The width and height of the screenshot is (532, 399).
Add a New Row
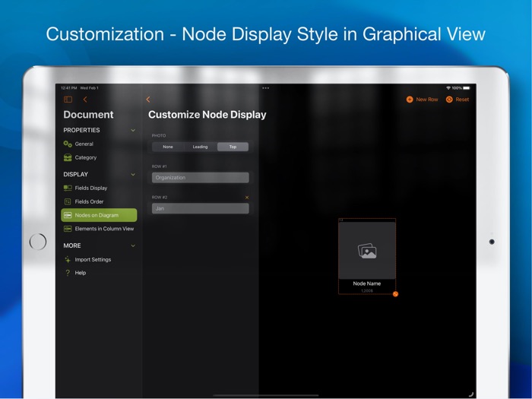[422, 100]
